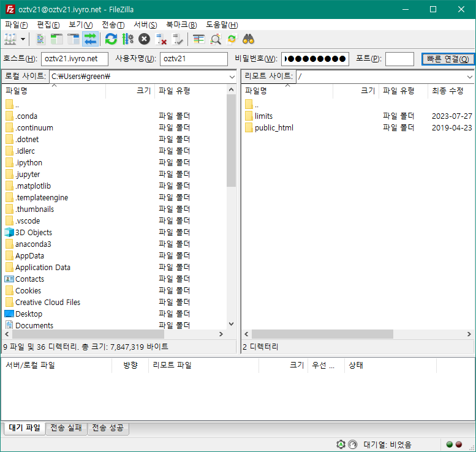Open the 파일(F) menu
Image resolution: width=476 pixels, height=452 pixels.
(x=17, y=25)
